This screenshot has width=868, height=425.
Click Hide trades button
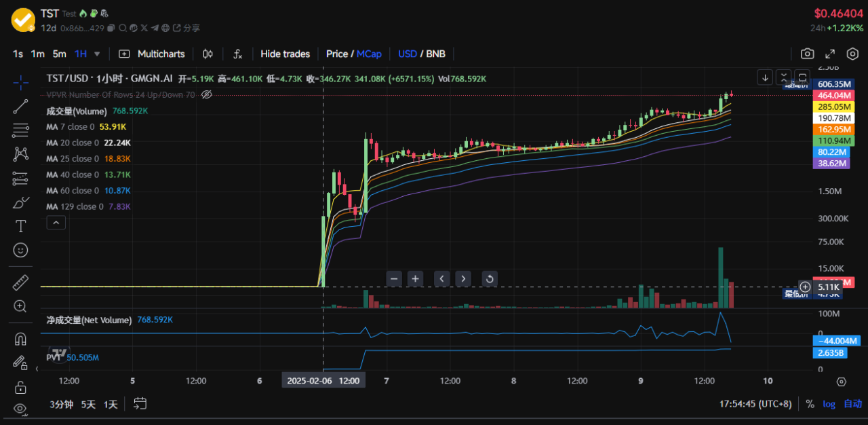point(285,54)
